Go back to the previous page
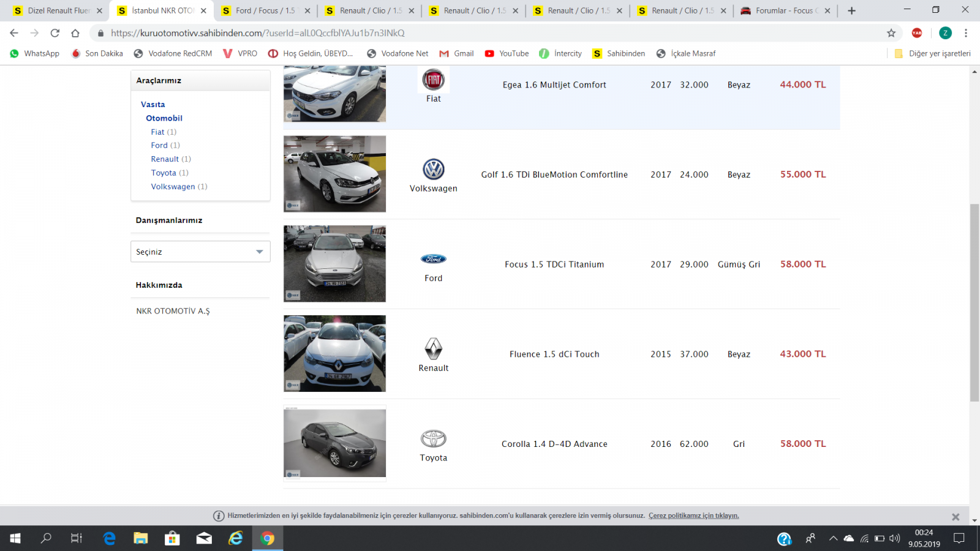Screen dimensions: 980x551 14,33
